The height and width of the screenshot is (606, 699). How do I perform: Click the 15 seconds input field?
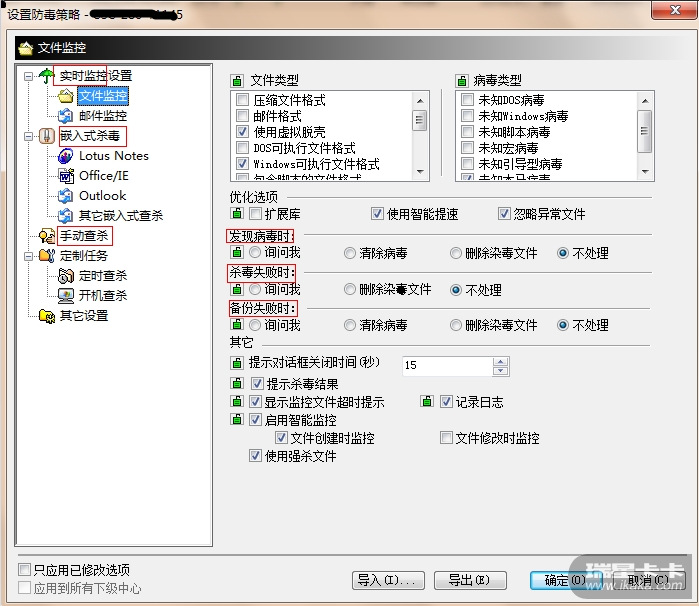point(448,366)
